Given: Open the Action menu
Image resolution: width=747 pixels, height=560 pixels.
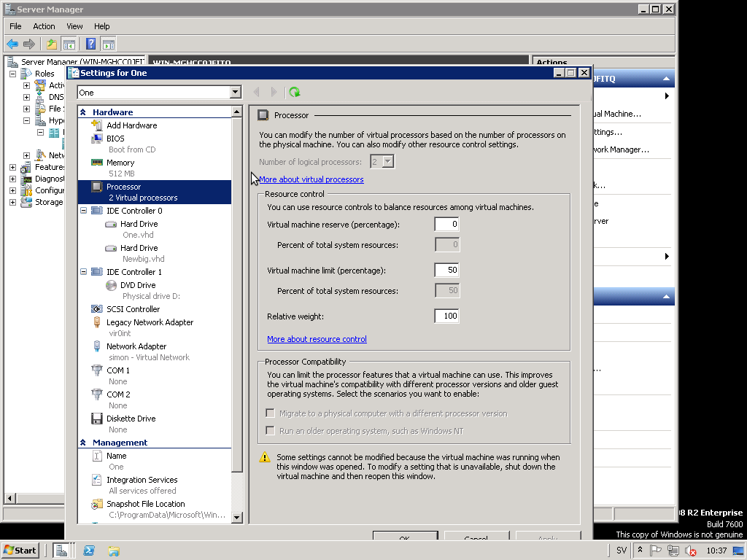Looking at the screenshot, I should (44, 26).
